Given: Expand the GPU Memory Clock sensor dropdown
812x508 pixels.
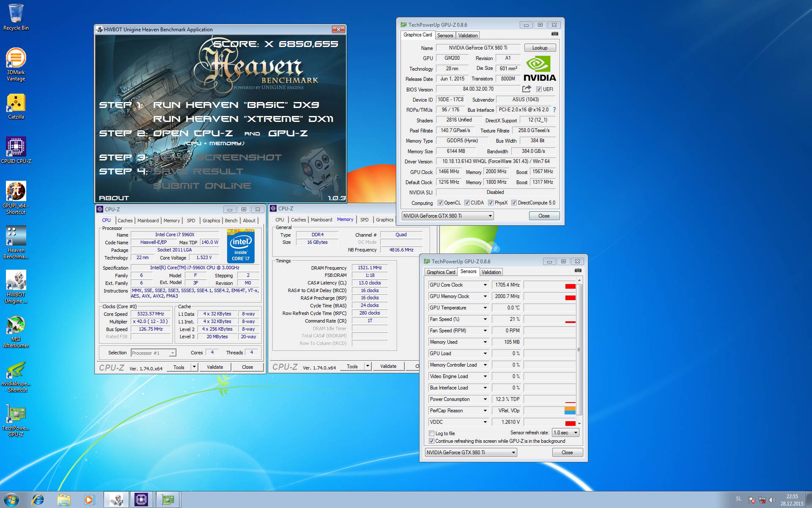Looking at the screenshot, I should (485, 296).
